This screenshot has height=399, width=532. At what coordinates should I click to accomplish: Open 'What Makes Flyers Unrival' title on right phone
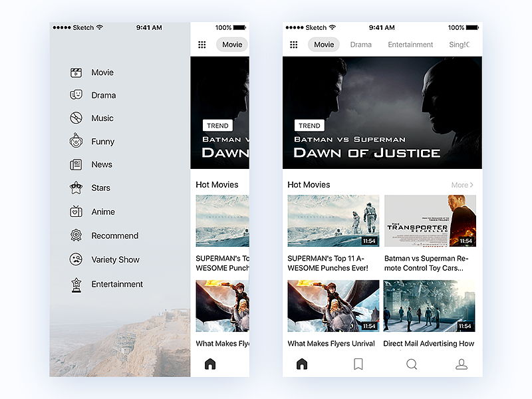click(331, 343)
